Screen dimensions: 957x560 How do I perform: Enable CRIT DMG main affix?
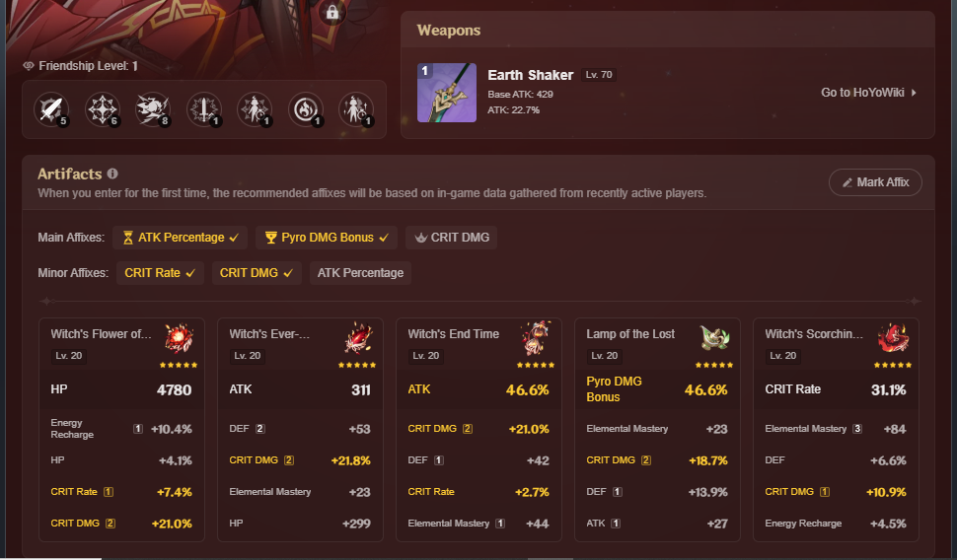point(452,238)
